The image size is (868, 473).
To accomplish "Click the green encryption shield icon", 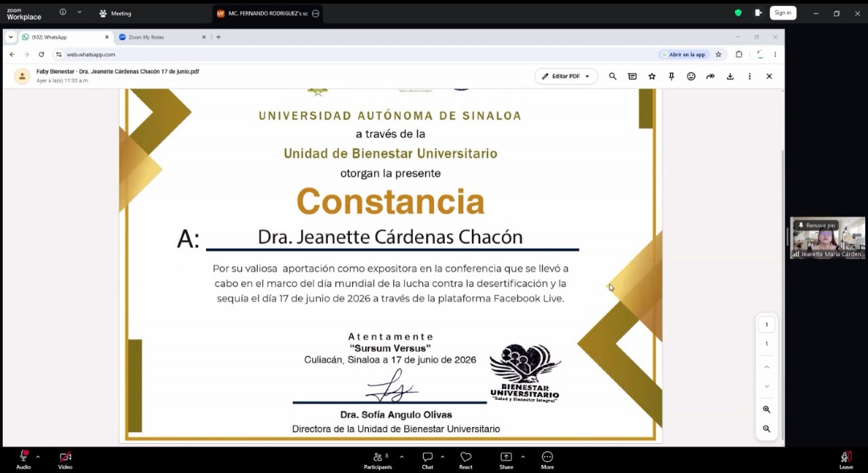I will [x=738, y=13].
